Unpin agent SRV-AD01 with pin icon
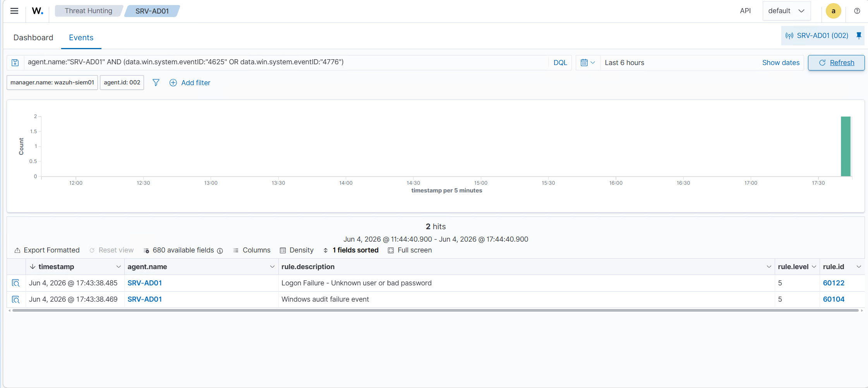 pyautogui.click(x=859, y=36)
